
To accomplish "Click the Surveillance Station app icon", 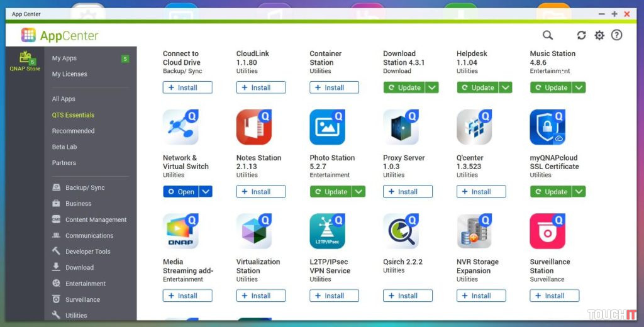I will [548, 231].
